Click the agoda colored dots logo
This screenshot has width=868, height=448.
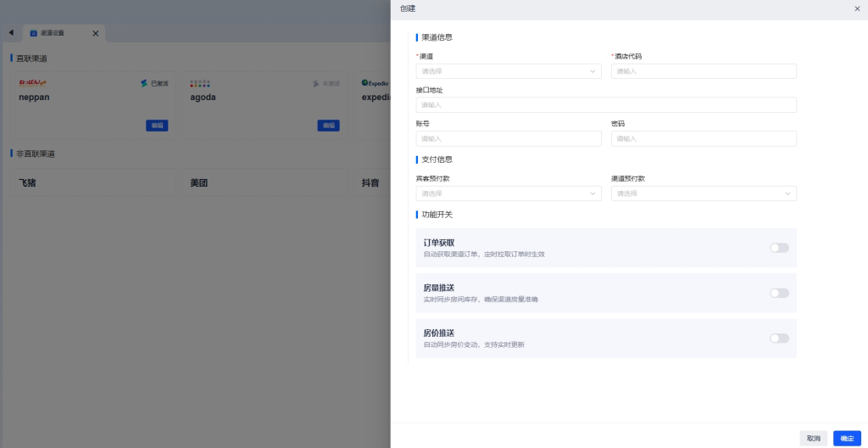(x=200, y=83)
